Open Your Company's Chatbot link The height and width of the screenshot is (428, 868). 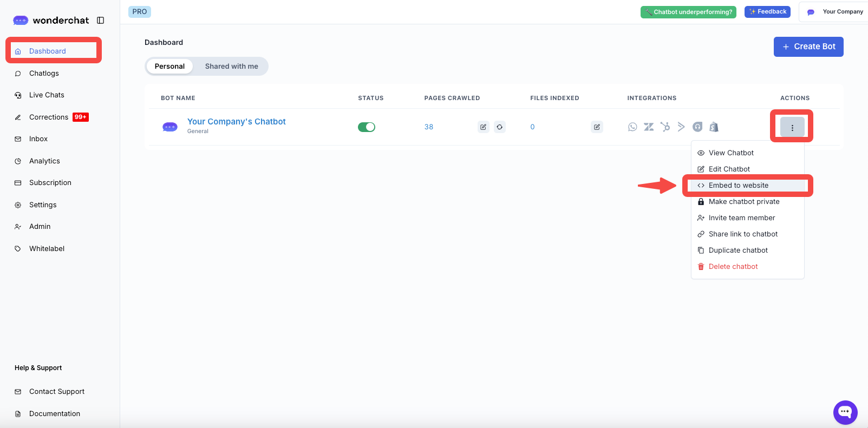click(x=236, y=122)
